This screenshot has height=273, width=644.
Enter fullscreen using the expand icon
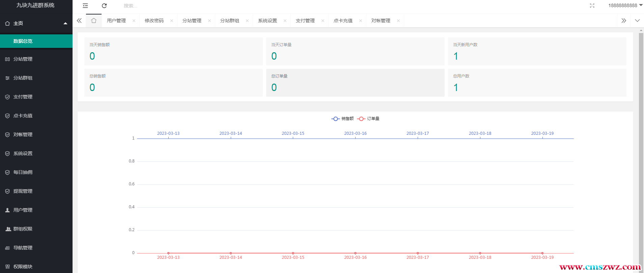[x=592, y=6]
